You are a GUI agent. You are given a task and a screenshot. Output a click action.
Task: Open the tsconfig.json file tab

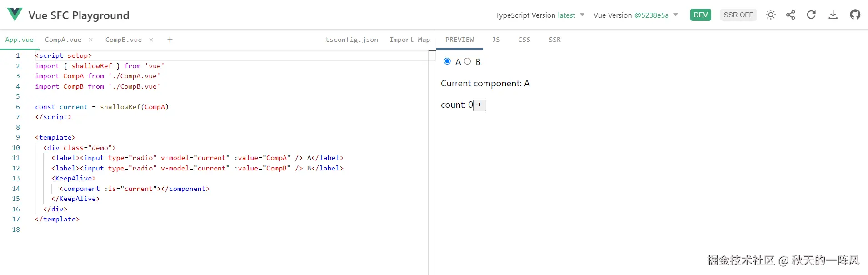tap(351, 40)
